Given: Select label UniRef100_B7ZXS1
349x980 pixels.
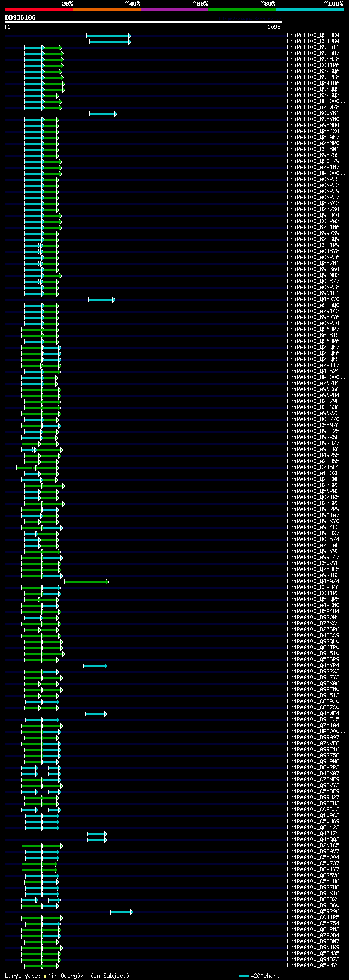Looking at the screenshot, I should [313, 624].
